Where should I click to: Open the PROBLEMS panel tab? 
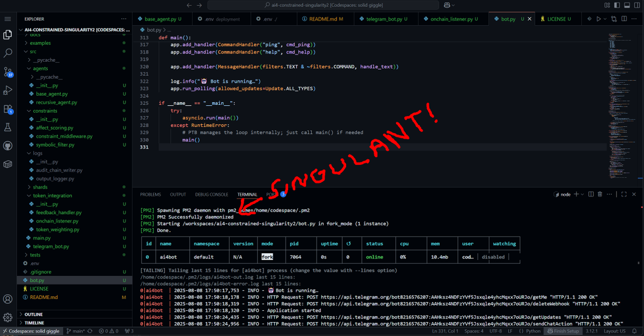pos(150,194)
